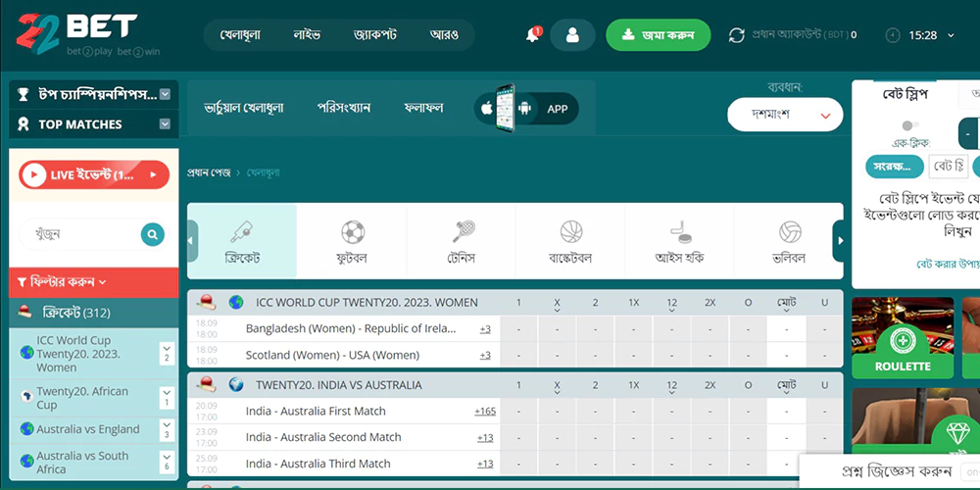
Task: Open the জ্যাকপট jackpot menu
Action: click(x=375, y=35)
